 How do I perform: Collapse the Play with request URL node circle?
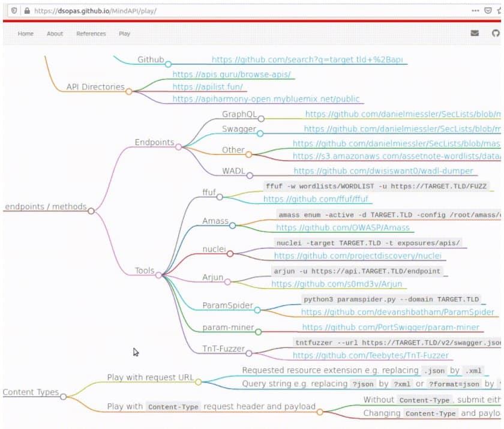coord(199,382)
